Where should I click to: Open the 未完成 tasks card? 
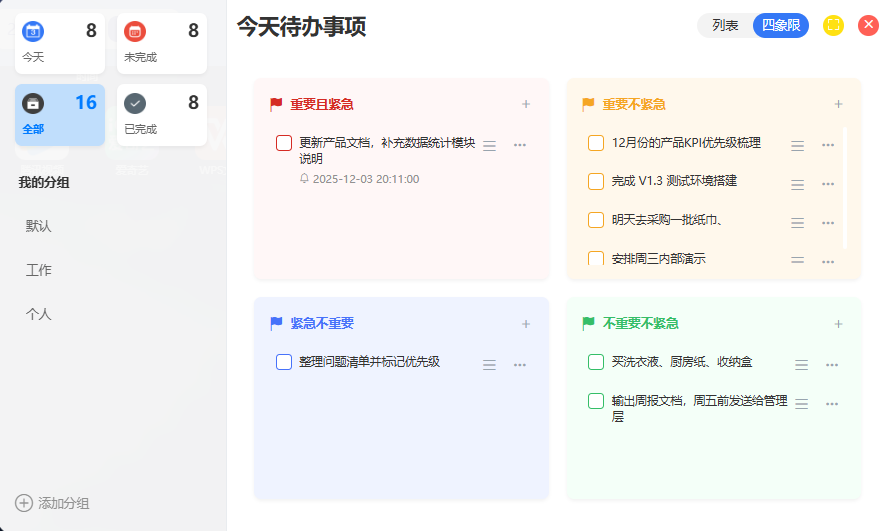[x=161, y=44]
